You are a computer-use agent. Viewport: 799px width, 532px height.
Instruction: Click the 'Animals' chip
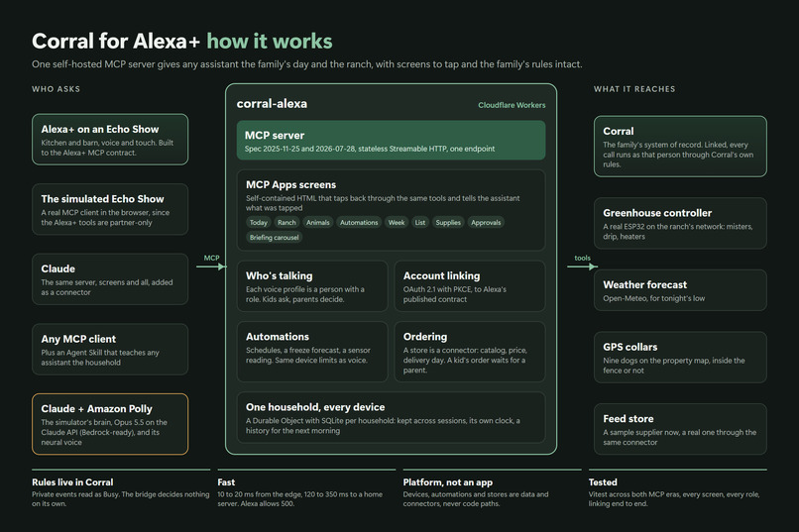click(x=318, y=223)
